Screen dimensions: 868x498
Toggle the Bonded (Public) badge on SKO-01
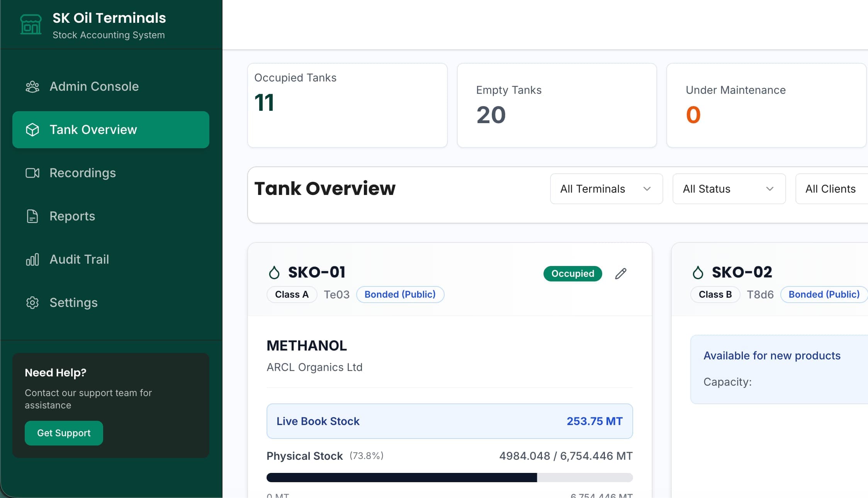click(400, 294)
